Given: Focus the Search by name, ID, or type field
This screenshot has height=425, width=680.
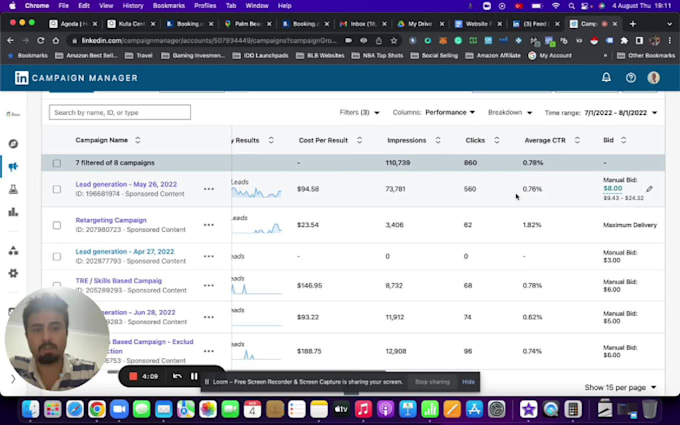Looking at the screenshot, I should point(120,112).
